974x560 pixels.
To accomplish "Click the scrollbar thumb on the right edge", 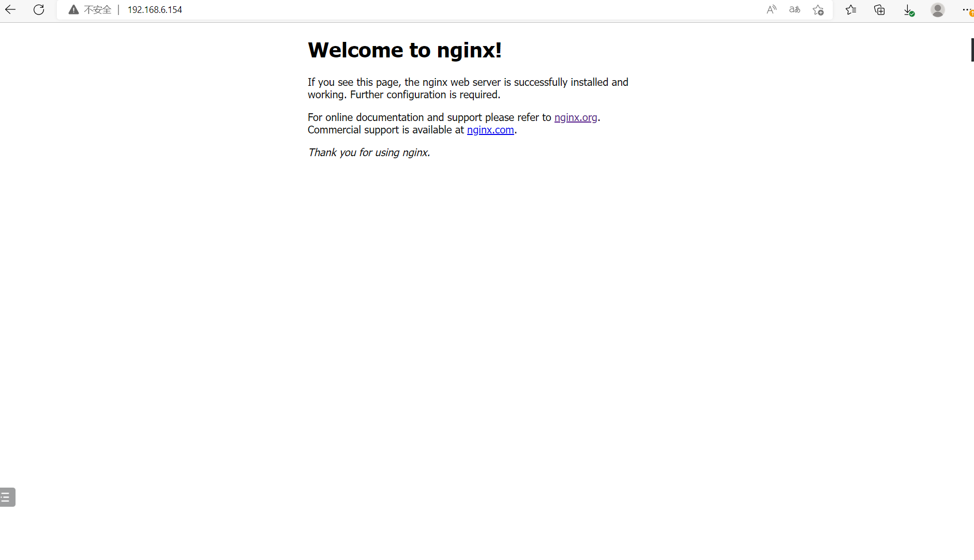I will point(972,50).
